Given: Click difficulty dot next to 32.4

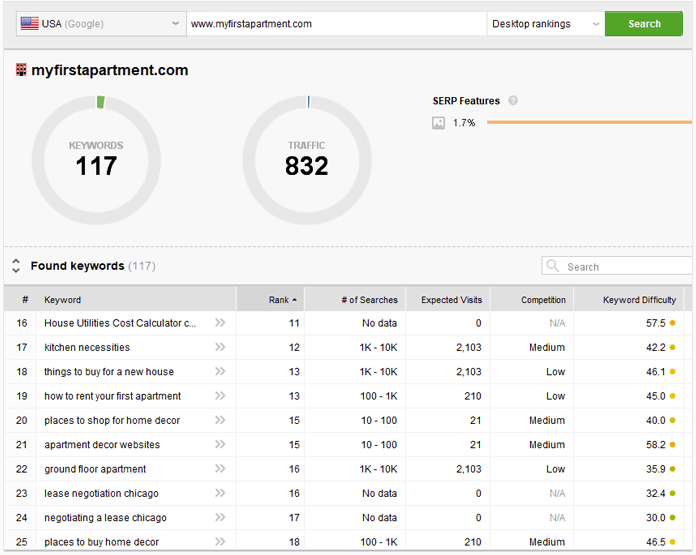Looking at the screenshot, I should click(x=672, y=493).
